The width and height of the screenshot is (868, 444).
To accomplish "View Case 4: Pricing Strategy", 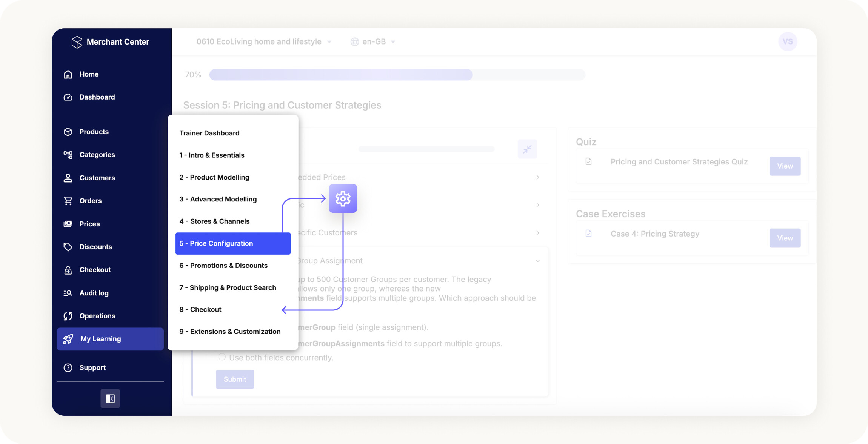I will tap(785, 238).
